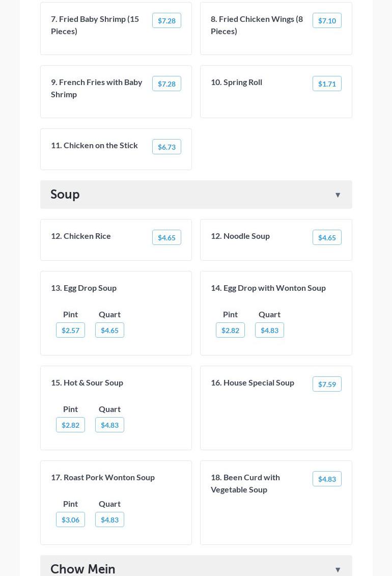Choose Egg Drop Soup quart $4.65

pos(109,330)
